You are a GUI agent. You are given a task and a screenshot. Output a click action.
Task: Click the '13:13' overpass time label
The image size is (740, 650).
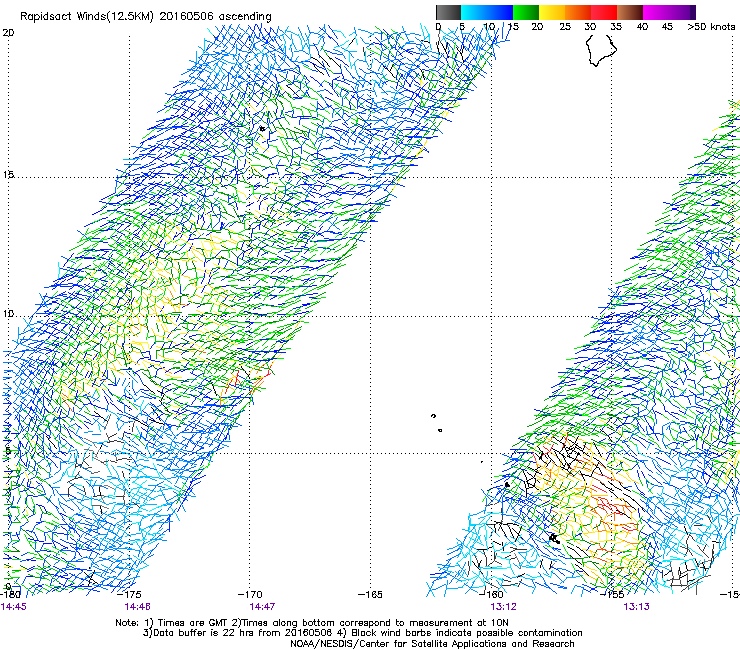point(637,607)
